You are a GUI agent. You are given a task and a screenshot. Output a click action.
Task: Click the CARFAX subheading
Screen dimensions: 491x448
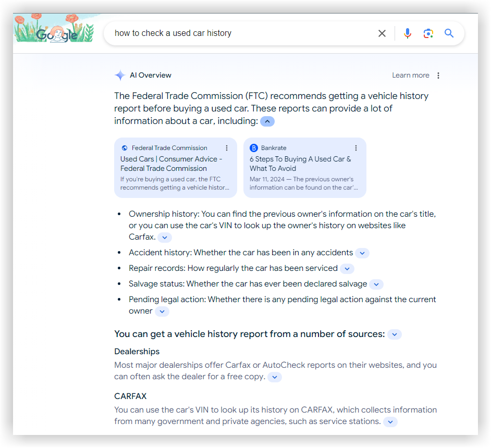[x=130, y=396]
